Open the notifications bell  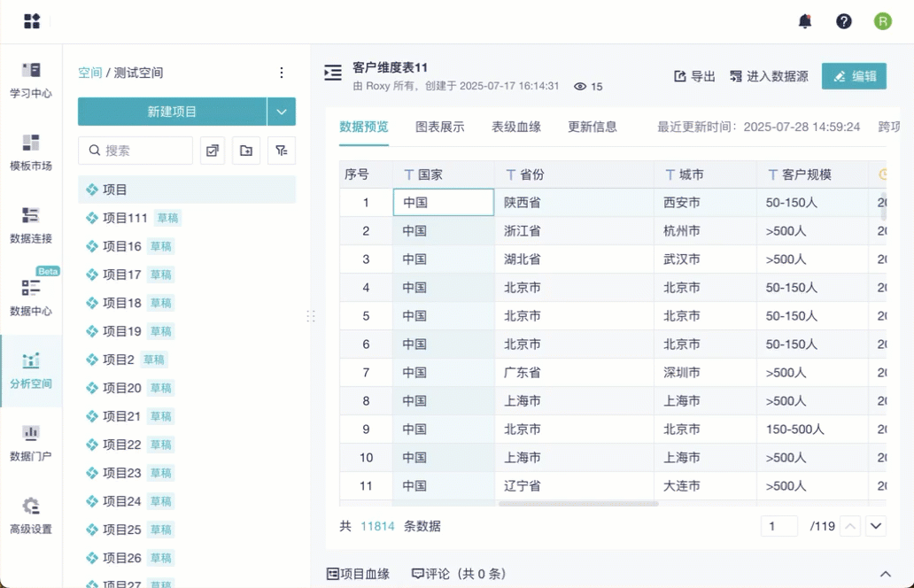pyautogui.click(x=805, y=21)
